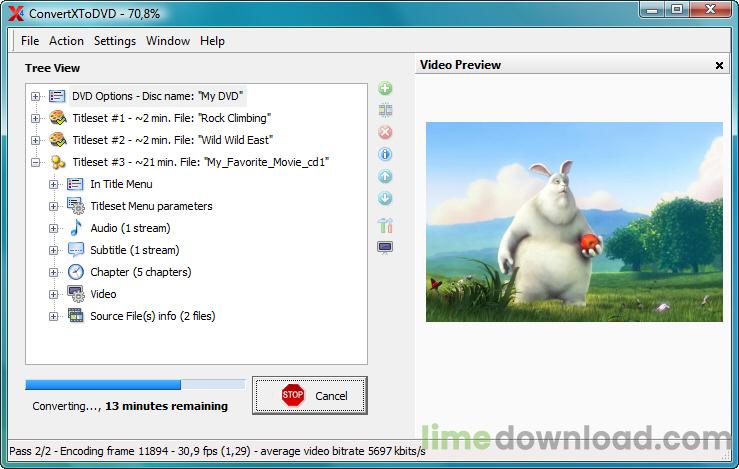Click the In Title Menu icon

point(75,184)
